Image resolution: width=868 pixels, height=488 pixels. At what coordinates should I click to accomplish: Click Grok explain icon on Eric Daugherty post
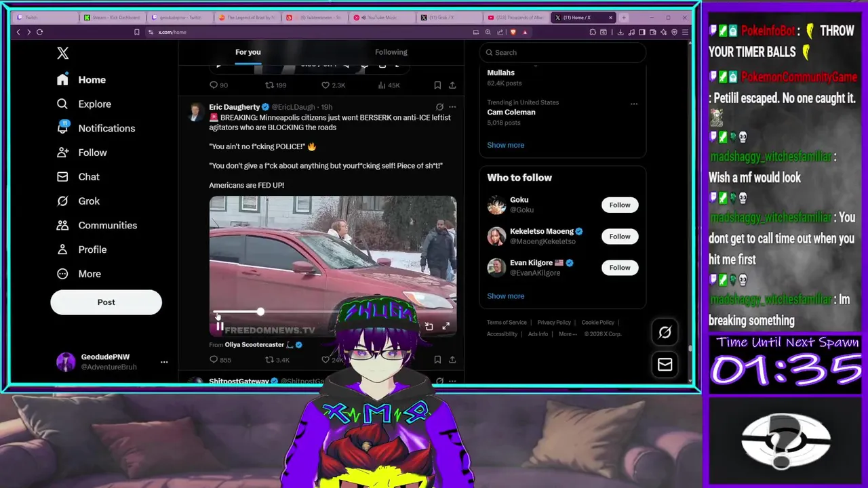tap(439, 107)
